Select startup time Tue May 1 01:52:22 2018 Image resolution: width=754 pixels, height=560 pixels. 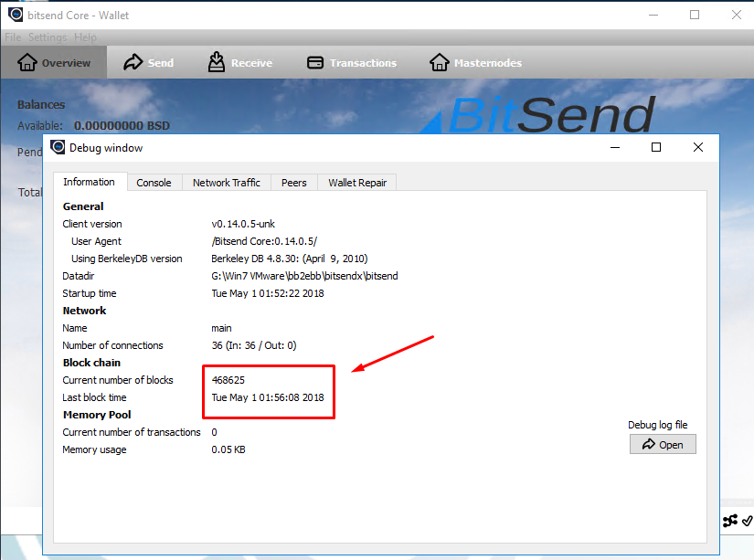point(268,293)
